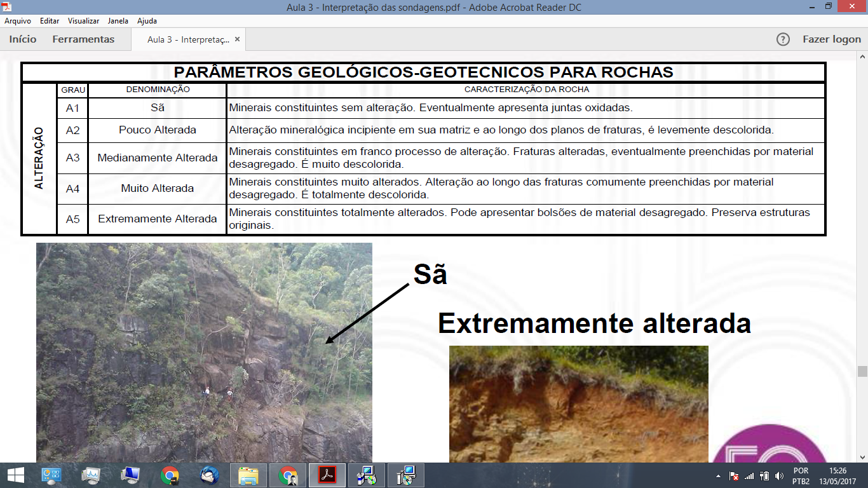Open Google Chrome from the taskbar
Image resolution: width=868 pixels, height=488 pixels.
(x=169, y=475)
